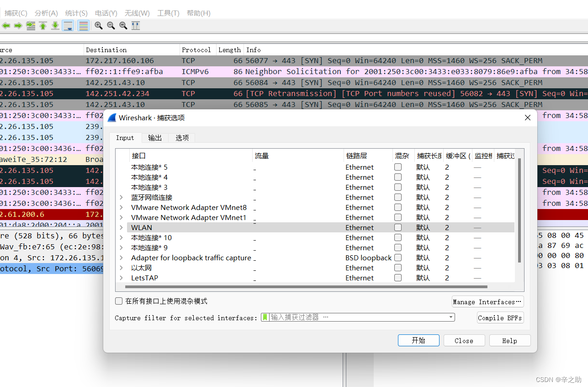Close the capture options dialog via X
The width and height of the screenshot is (588, 387).
pos(528,118)
